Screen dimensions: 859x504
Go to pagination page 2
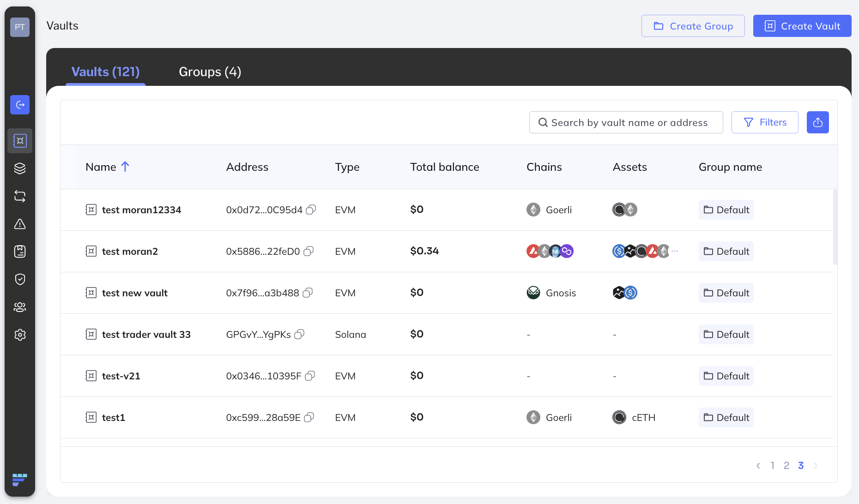tap(786, 465)
